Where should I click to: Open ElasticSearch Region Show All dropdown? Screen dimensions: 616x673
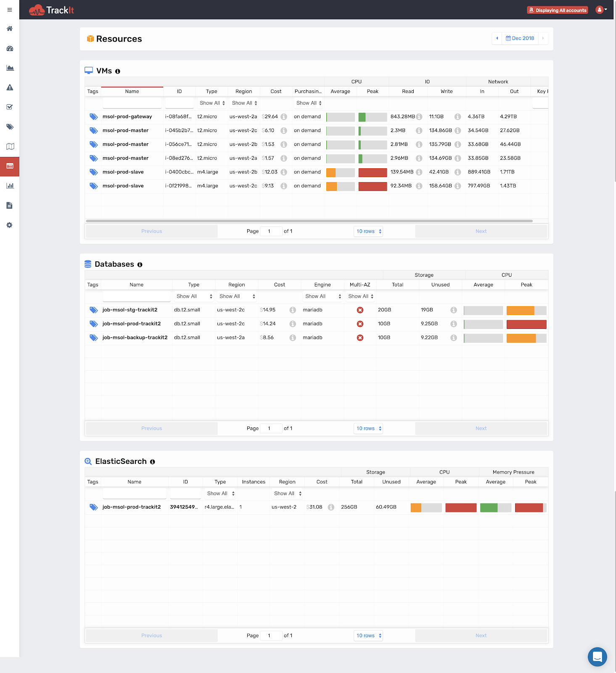(x=288, y=493)
